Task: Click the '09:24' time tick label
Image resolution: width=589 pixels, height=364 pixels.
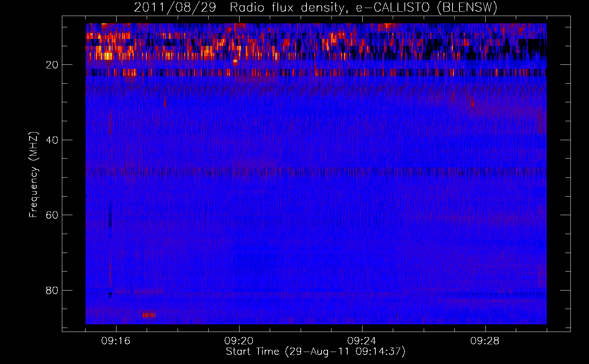Action: pyautogui.click(x=362, y=341)
